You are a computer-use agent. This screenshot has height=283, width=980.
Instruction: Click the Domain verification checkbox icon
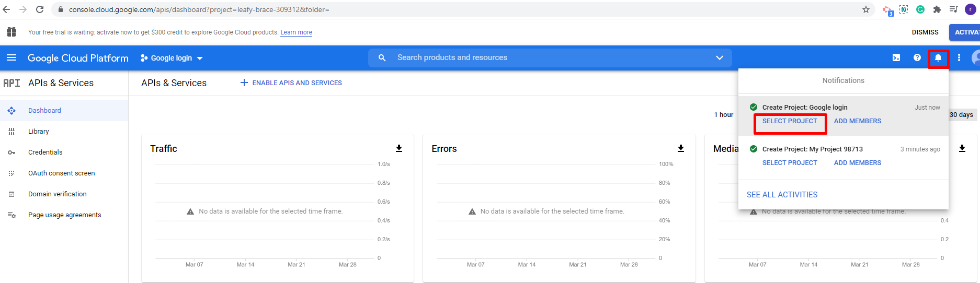click(x=12, y=194)
